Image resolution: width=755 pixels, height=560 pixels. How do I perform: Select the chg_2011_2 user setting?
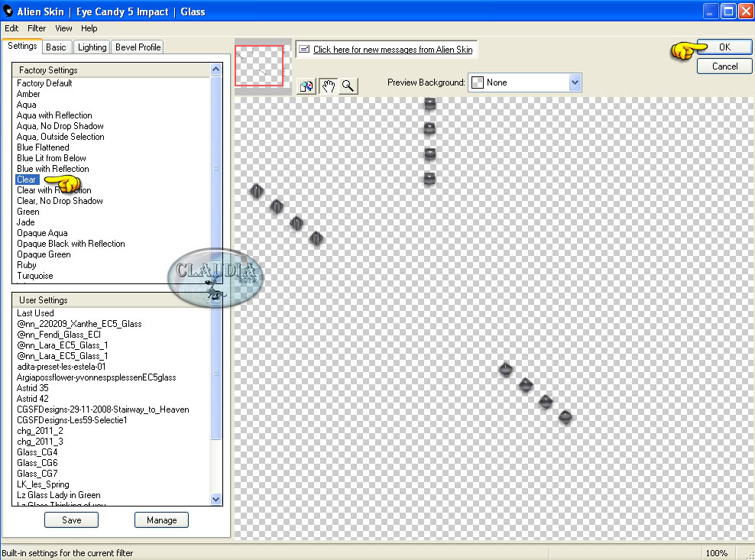tap(40, 431)
